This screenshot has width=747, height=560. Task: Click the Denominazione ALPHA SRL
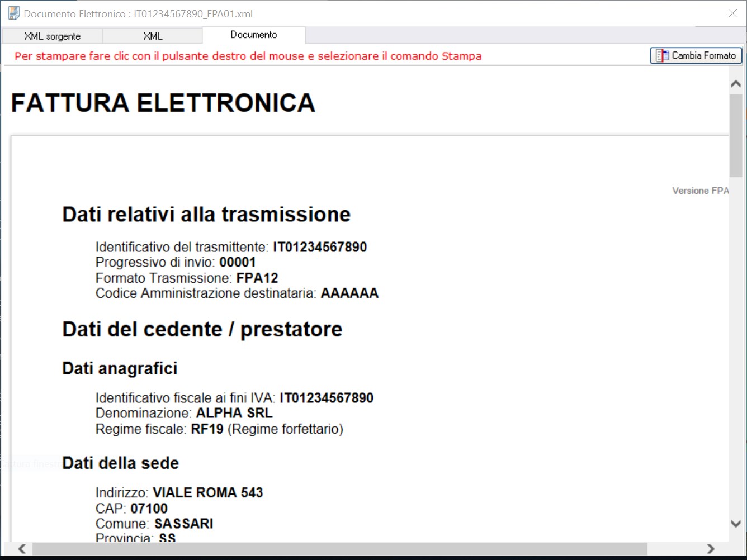pos(234,413)
